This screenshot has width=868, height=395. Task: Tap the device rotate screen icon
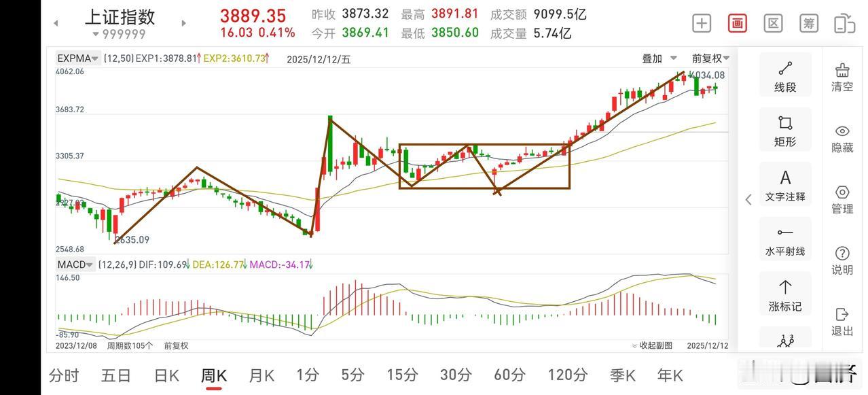[844, 23]
